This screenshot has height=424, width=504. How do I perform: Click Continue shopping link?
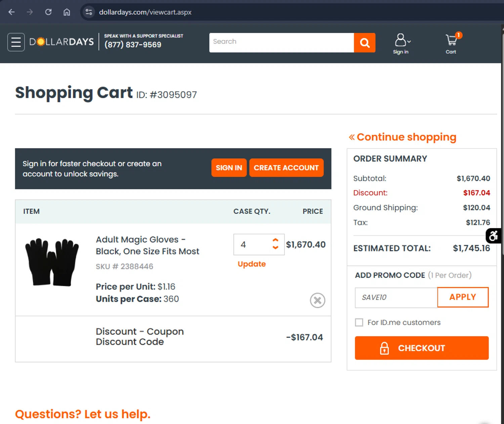click(x=403, y=137)
